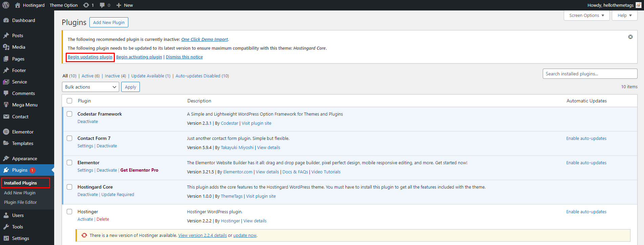Click the WordPress logo icon
644x245 pixels.
click(x=6, y=5)
